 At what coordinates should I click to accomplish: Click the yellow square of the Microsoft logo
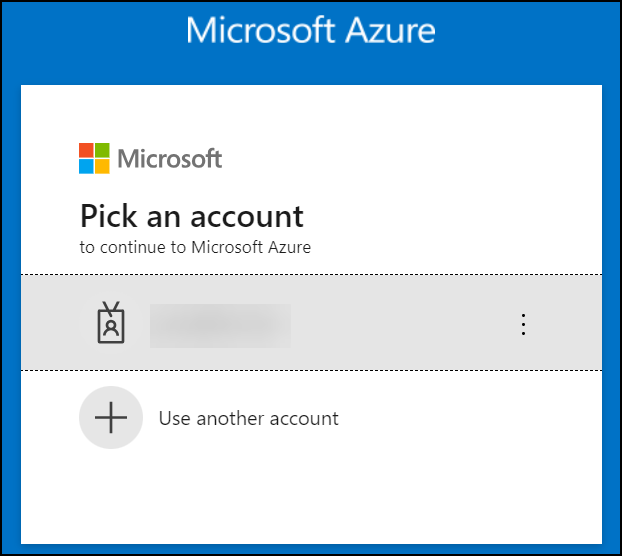click(x=102, y=166)
